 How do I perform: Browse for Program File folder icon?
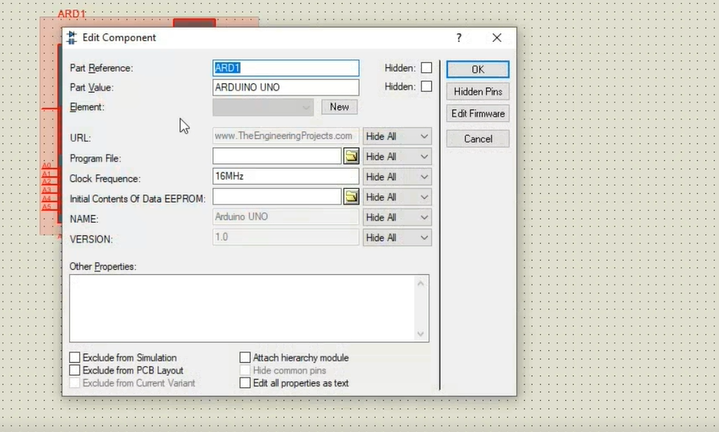351,156
